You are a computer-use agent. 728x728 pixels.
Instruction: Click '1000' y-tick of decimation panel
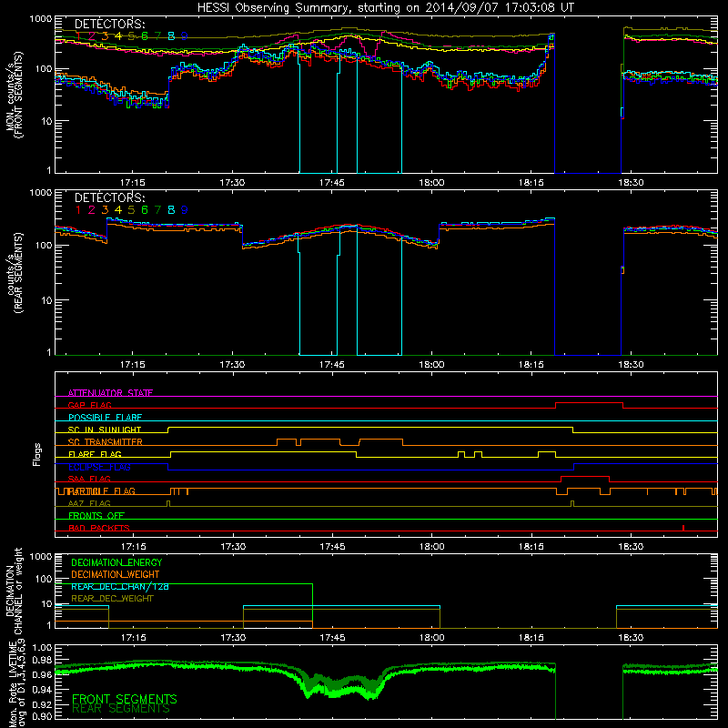click(41, 556)
